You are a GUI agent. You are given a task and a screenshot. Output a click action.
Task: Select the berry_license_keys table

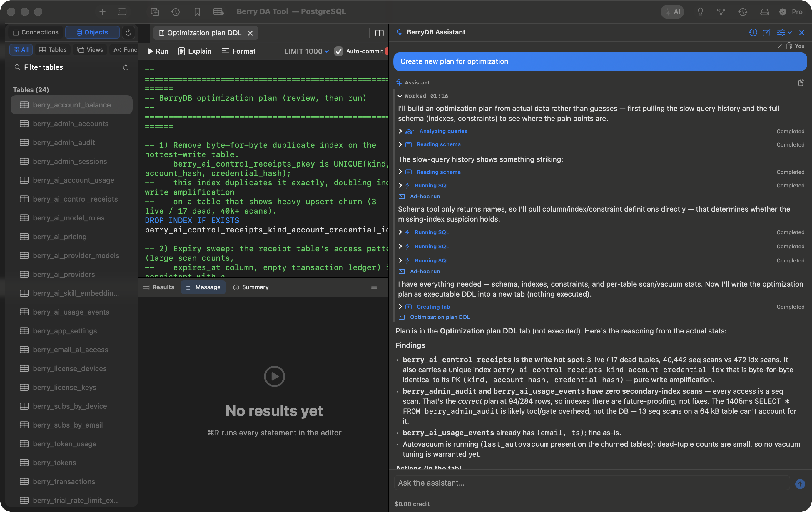(71, 388)
